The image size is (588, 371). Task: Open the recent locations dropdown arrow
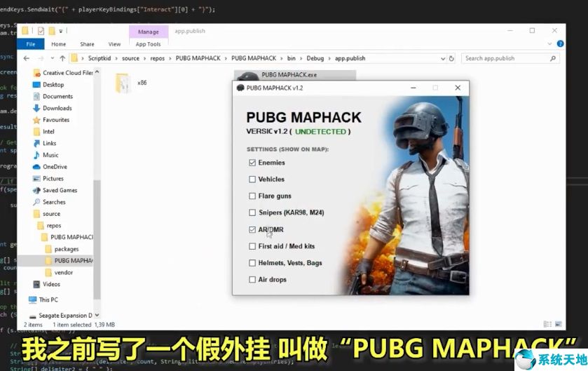click(51, 58)
